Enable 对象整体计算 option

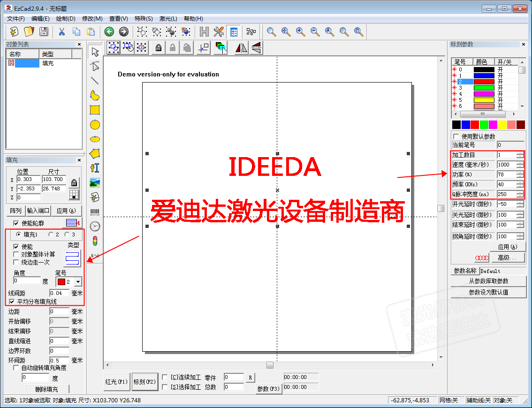coord(15,254)
